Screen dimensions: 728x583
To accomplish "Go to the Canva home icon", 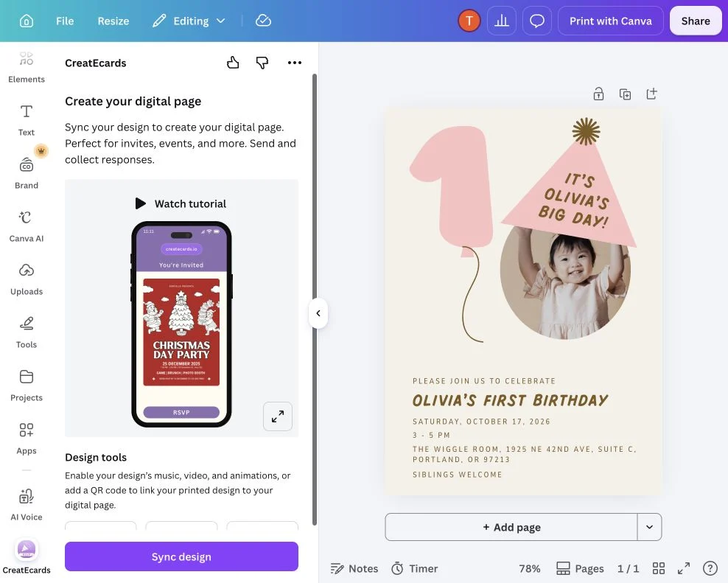I will coord(27,21).
